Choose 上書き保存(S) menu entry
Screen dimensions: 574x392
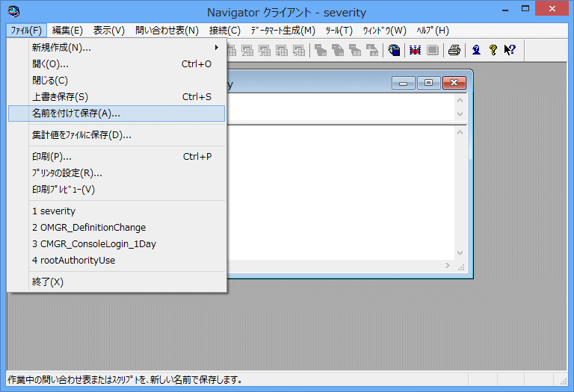[117, 97]
